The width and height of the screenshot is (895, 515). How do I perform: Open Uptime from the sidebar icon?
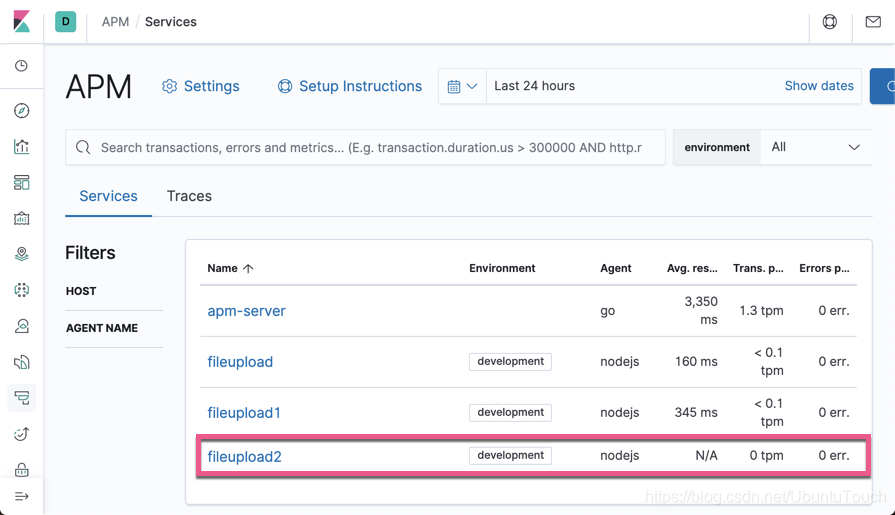point(21,434)
